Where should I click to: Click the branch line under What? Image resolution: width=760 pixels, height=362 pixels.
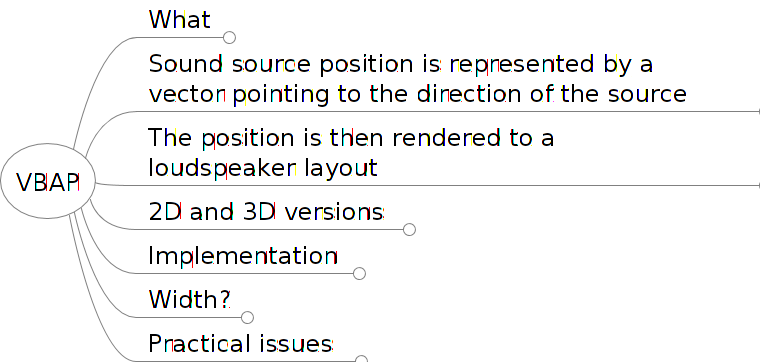[179, 37]
